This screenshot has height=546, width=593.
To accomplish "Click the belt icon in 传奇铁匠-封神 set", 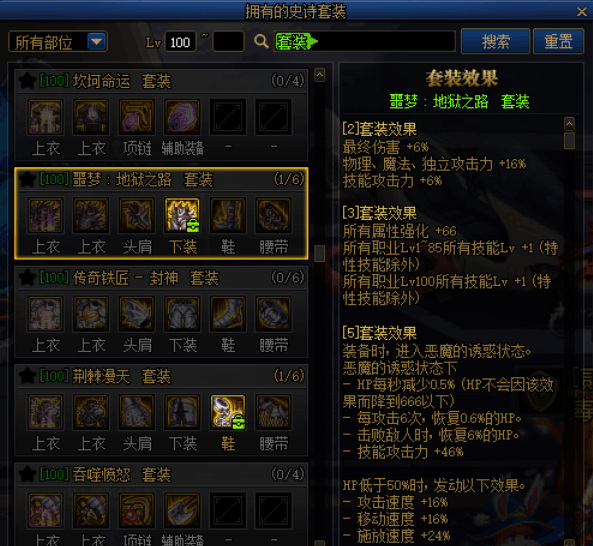I will (x=273, y=313).
